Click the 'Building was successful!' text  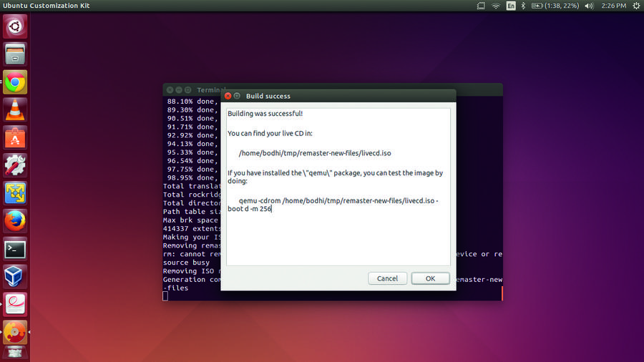[265, 113]
